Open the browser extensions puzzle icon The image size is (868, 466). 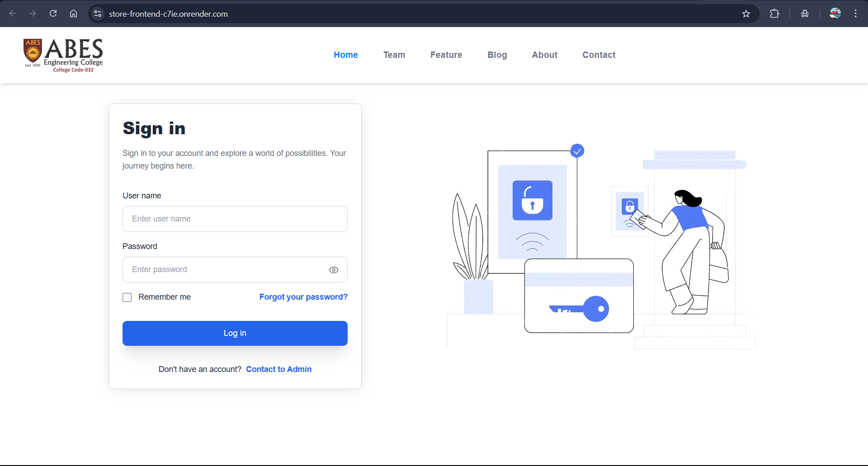click(774, 14)
